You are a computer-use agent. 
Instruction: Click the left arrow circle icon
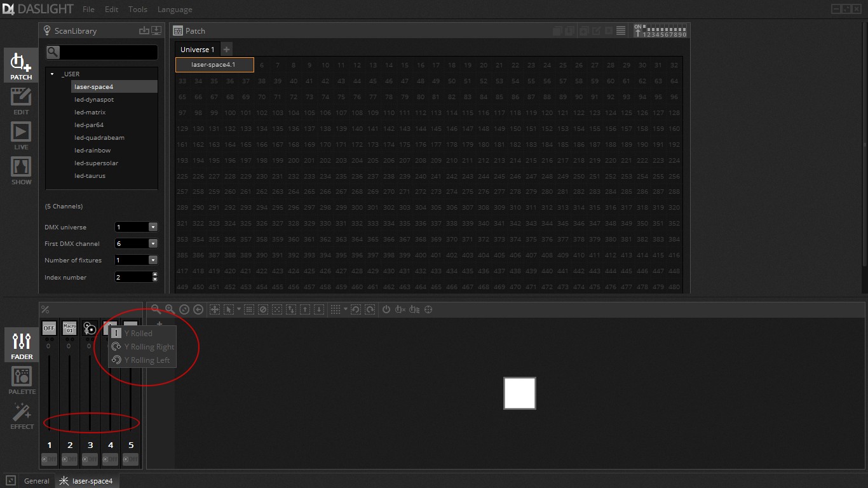198,309
